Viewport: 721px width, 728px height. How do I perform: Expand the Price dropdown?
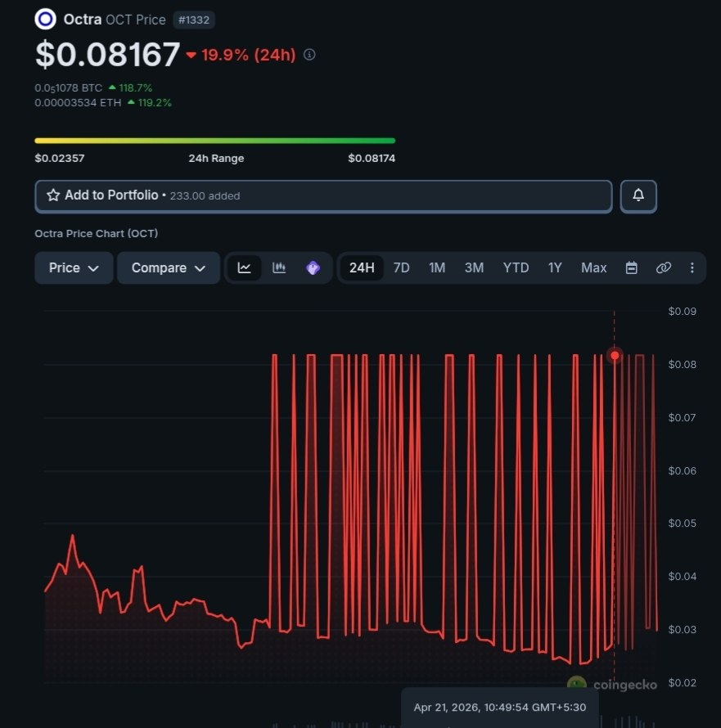click(74, 268)
